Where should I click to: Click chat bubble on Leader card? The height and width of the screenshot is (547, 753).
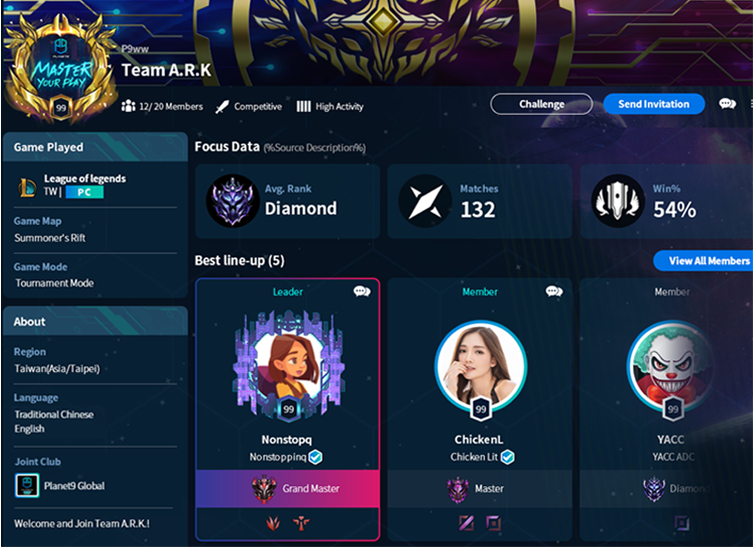tap(362, 292)
